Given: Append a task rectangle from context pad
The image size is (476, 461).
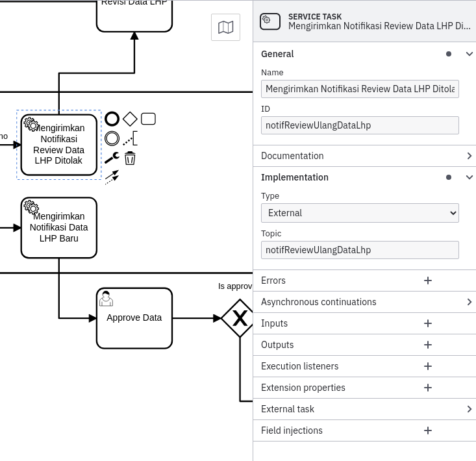Looking at the screenshot, I should [x=148, y=119].
